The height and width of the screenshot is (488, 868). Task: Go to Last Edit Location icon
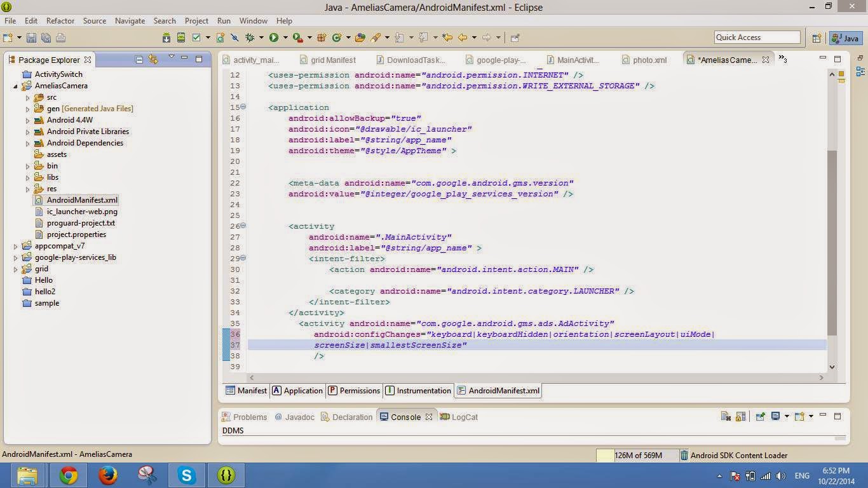click(447, 37)
